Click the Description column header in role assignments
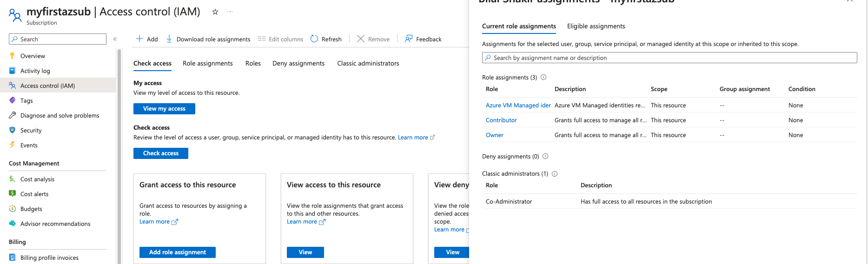This screenshot has height=264, width=868. (570, 89)
